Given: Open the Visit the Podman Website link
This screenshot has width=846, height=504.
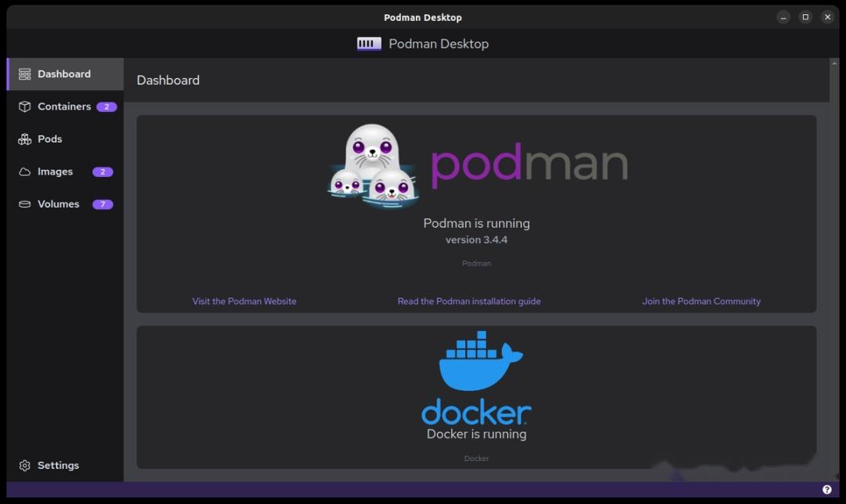Looking at the screenshot, I should [244, 301].
